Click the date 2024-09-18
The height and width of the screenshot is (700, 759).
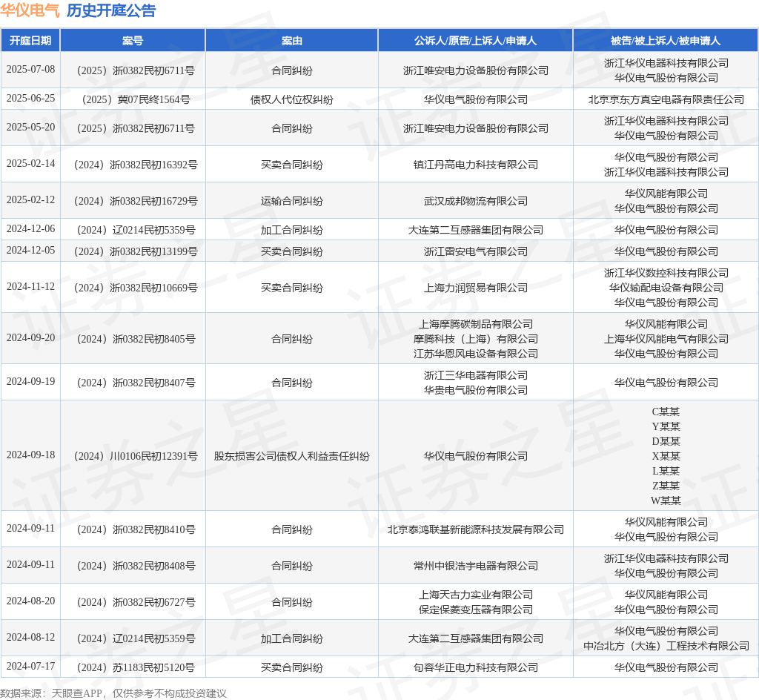[30, 455]
